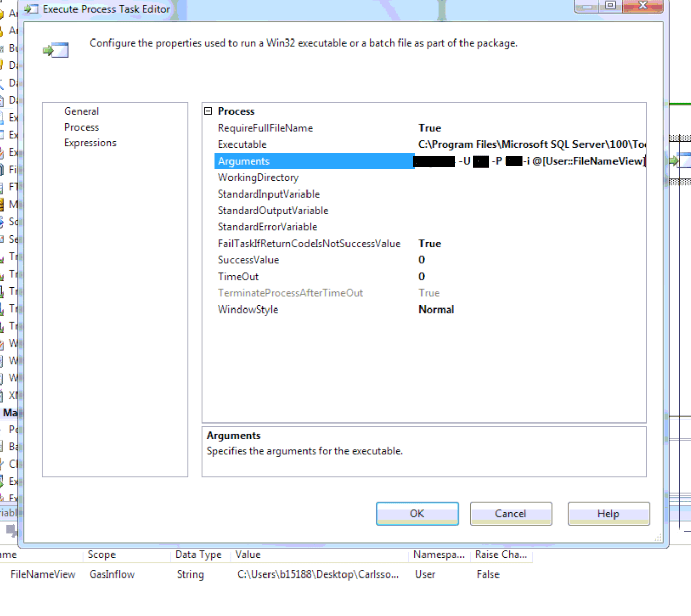Select the StandardErrorVariable property
The width and height of the screenshot is (691, 616).
point(267,227)
